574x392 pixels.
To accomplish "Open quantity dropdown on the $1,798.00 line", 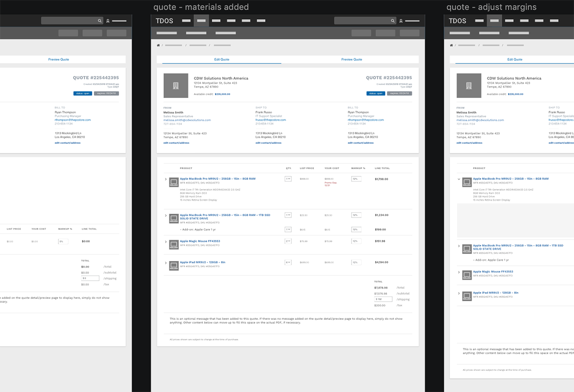I will click(x=288, y=179).
